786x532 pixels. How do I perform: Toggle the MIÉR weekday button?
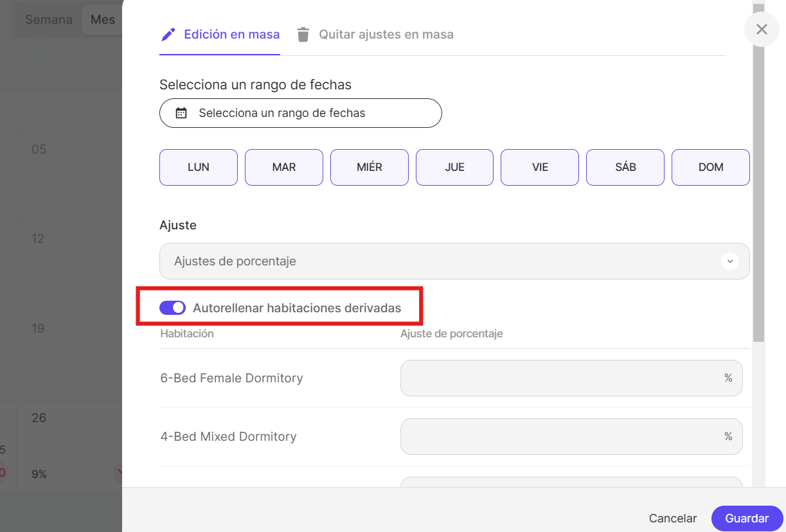(370, 167)
